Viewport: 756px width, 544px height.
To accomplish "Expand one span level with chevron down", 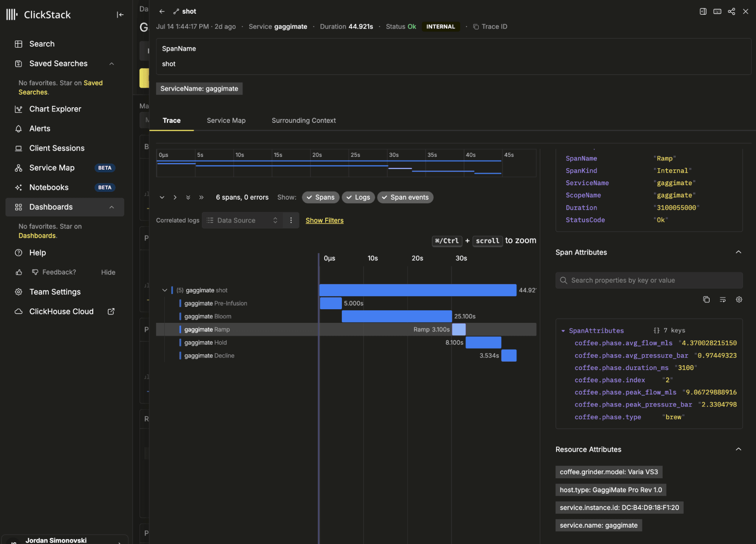I will [x=162, y=197].
